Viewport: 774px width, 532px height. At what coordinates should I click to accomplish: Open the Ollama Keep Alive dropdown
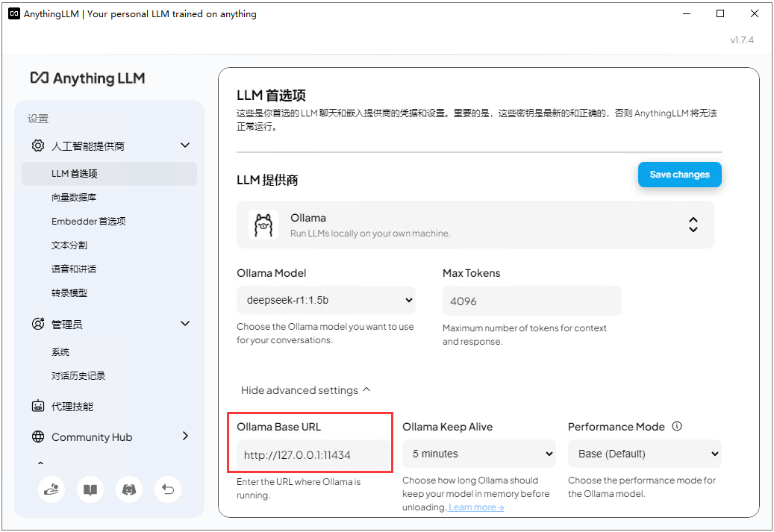click(x=478, y=453)
